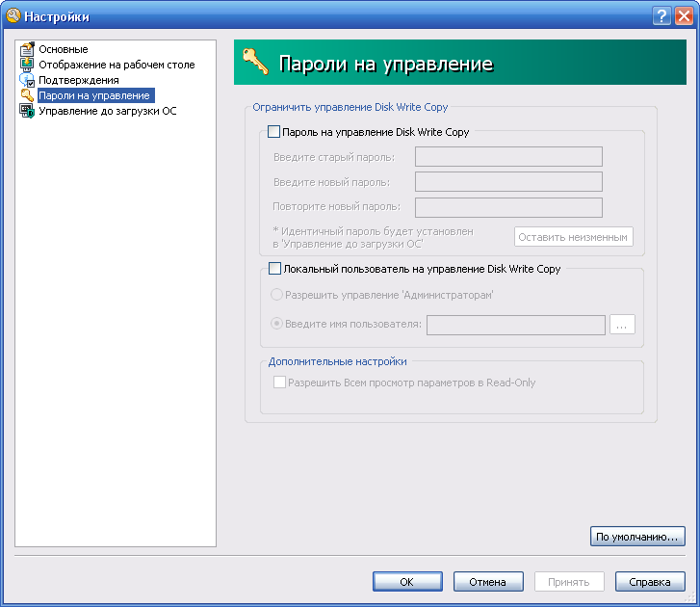
Task: Click the Идентичный пароль будет установлен note text
Action: pyautogui.click(x=374, y=238)
